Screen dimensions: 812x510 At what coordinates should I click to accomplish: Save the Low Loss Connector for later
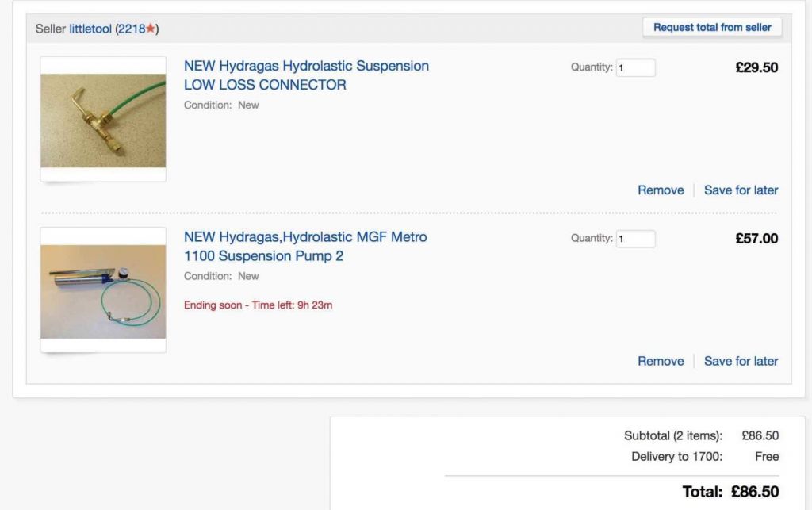[741, 190]
